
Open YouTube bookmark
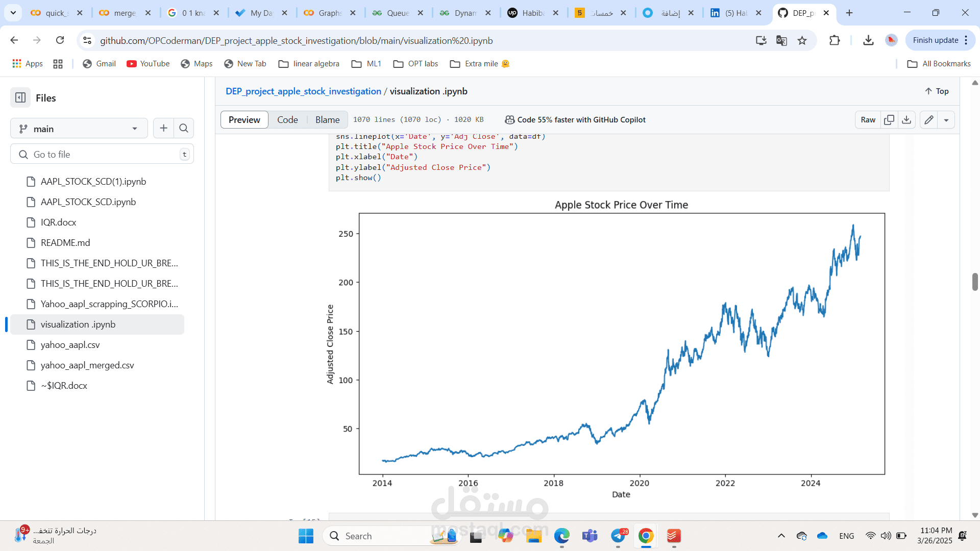coord(148,63)
